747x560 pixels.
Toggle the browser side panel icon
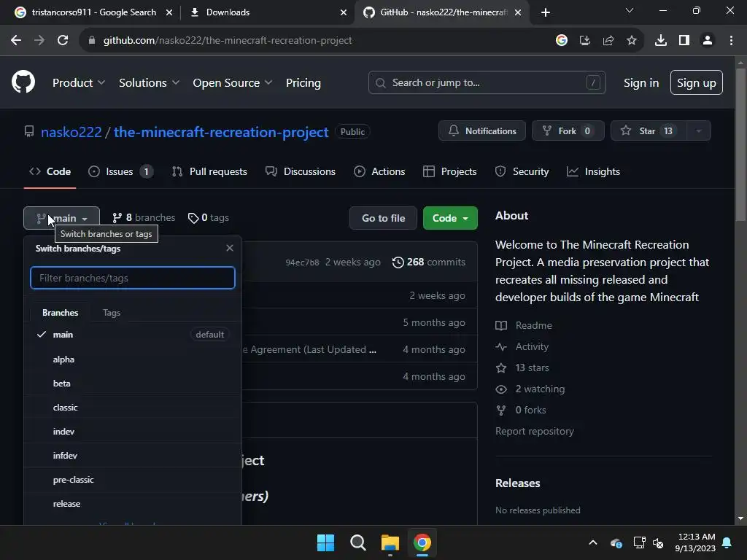pyautogui.click(x=684, y=41)
